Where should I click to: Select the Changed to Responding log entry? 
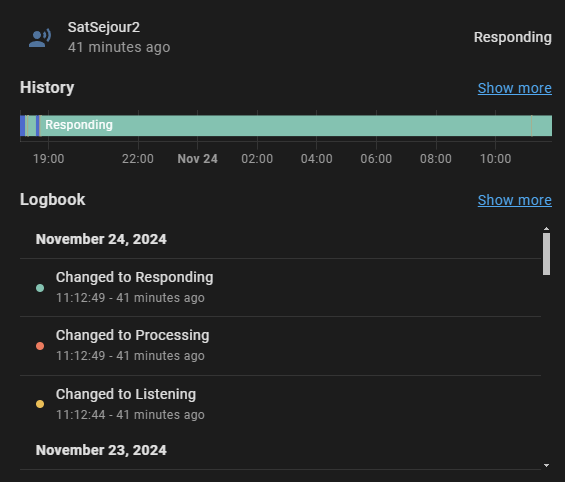[280, 287]
